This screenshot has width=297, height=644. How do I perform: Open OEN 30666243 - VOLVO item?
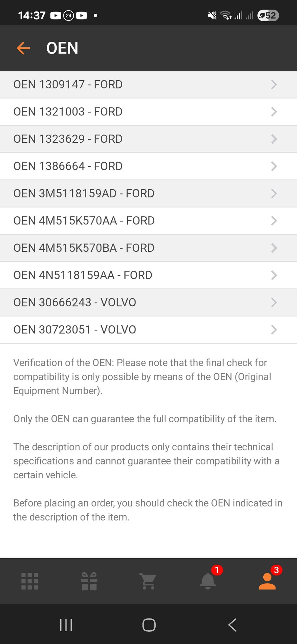[x=75, y=302]
